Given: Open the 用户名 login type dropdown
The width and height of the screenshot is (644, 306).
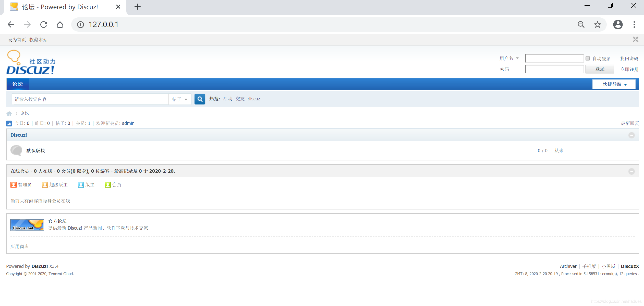Looking at the screenshot, I should click(509, 58).
